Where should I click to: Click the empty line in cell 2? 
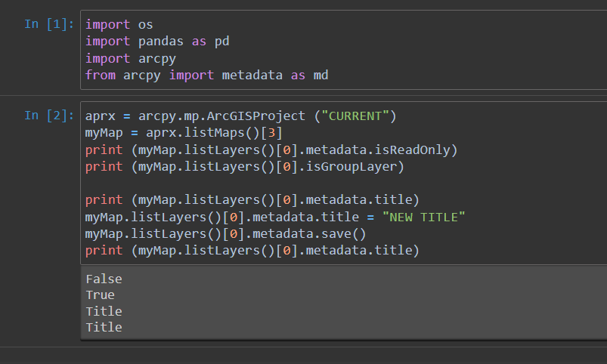(345, 184)
